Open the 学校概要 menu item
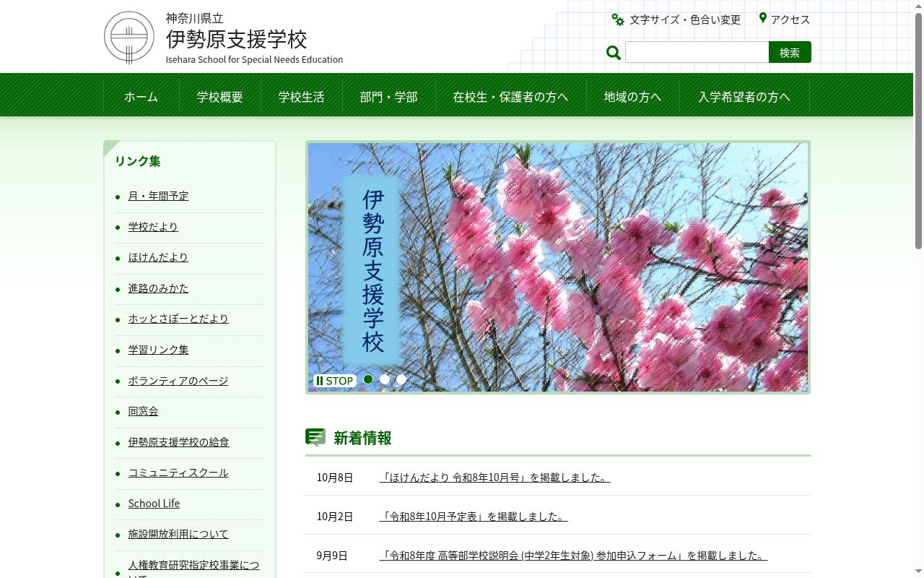924x578 pixels. [220, 97]
